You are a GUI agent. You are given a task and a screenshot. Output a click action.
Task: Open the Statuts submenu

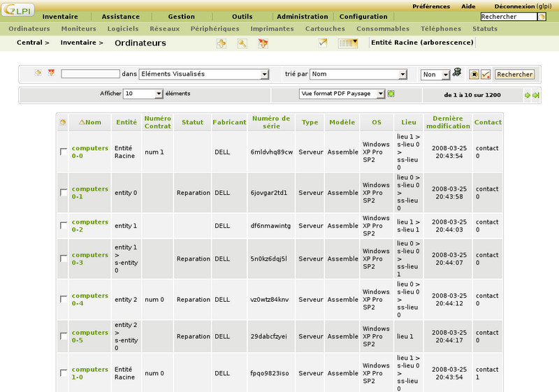(x=485, y=29)
